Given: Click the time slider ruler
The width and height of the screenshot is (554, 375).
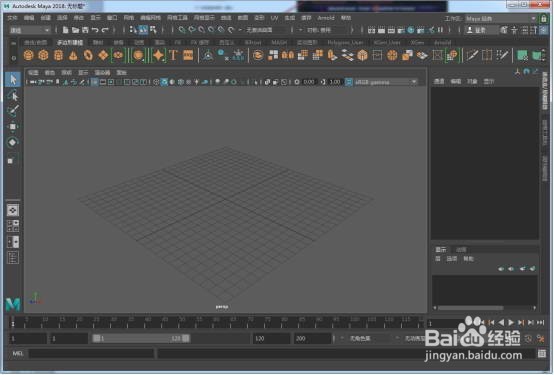Looking at the screenshot, I should [217, 322].
